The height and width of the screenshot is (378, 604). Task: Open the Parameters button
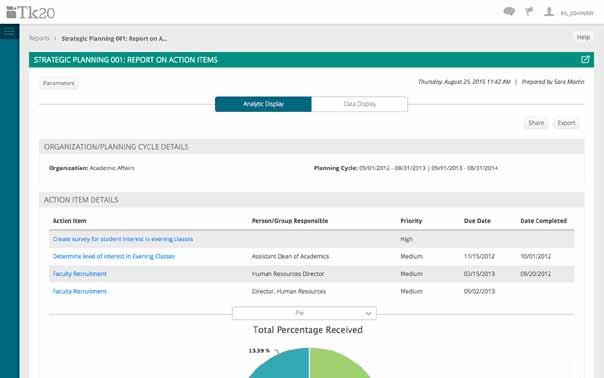(59, 83)
